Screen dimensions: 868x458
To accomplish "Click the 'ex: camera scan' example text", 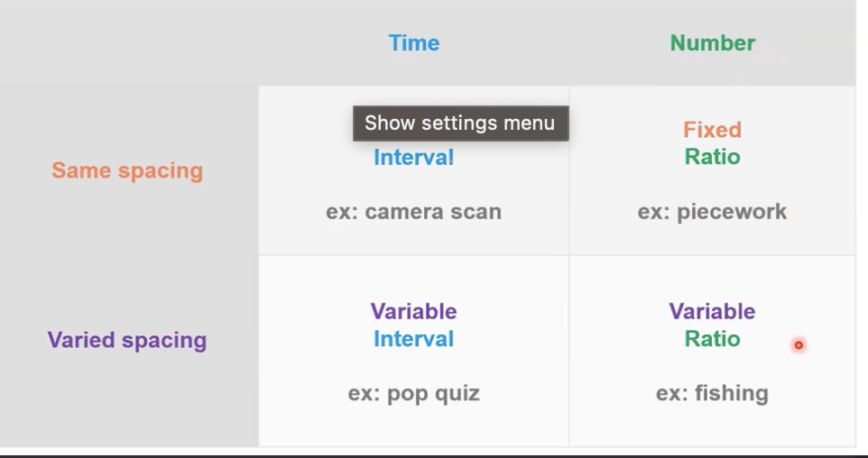I will point(413,212).
